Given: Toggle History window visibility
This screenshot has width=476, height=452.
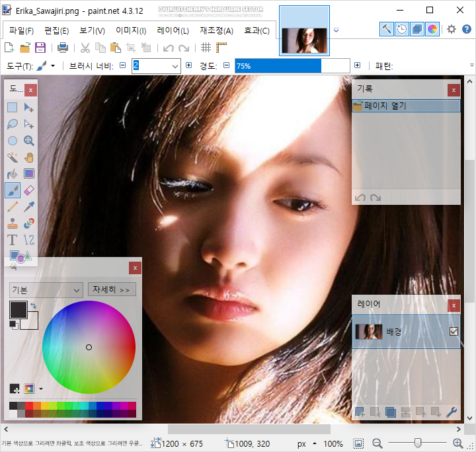Looking at the screenshot, I should pyautogui.click(x=402, y=29).
